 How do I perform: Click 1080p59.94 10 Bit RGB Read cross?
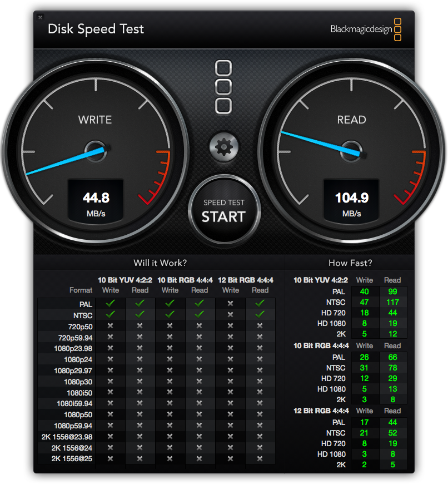200,426
